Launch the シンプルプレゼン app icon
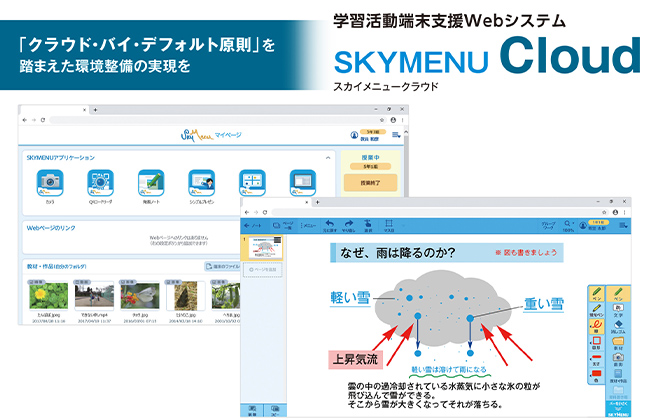This screenshot has height=420, width=650. 201,182
